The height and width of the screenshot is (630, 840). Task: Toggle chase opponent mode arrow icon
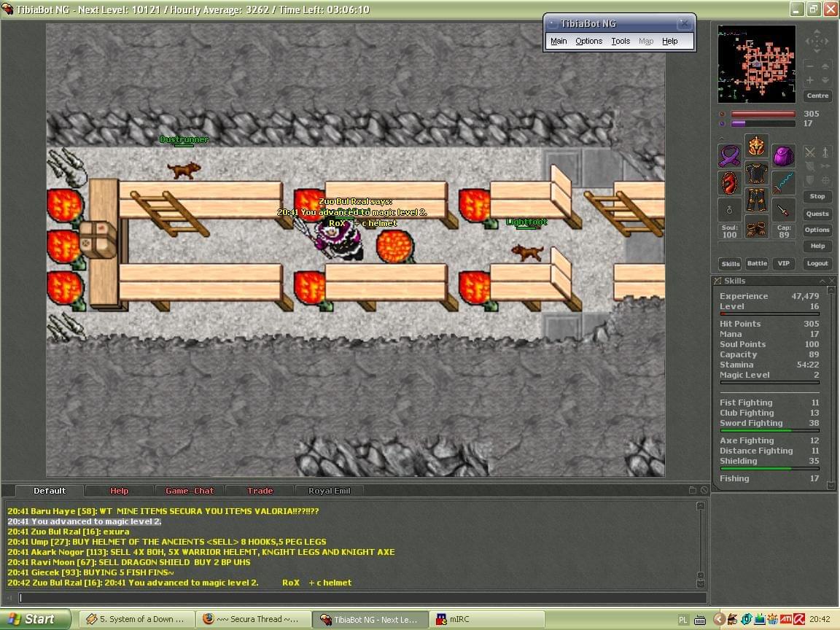coord(825,166)
